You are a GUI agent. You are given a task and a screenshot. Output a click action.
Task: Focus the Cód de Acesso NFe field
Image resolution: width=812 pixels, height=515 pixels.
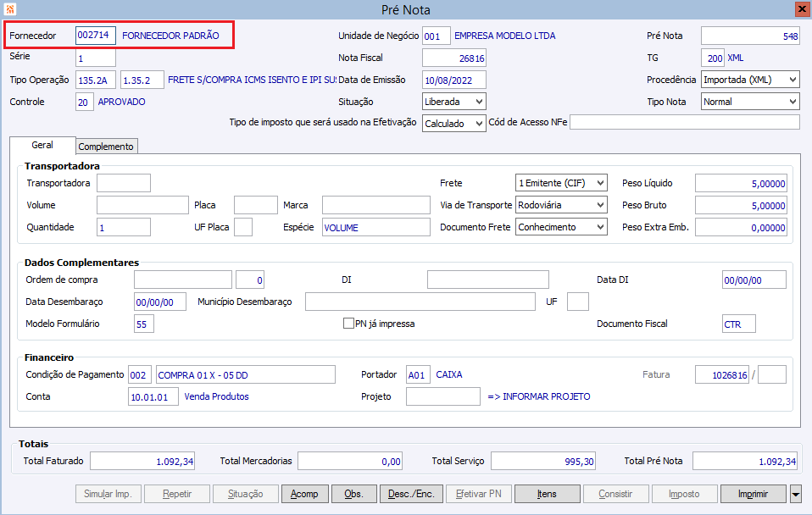pyautogui.click(x=684, y=123)
